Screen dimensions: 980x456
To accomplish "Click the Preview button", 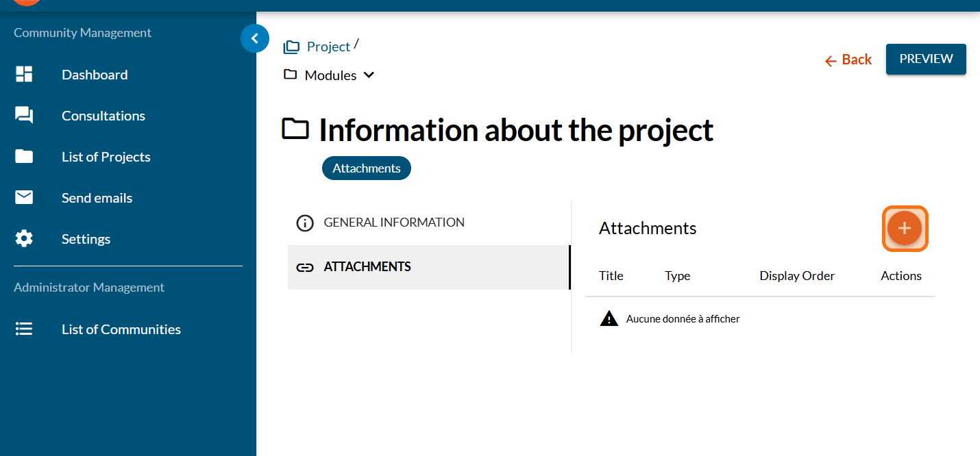I will tap(926, 59).
